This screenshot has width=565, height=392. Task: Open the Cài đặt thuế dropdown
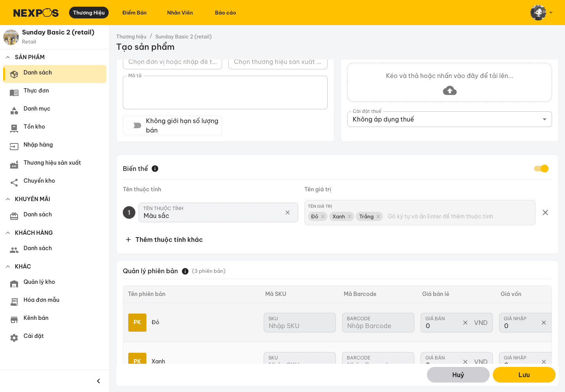[450, 119]
